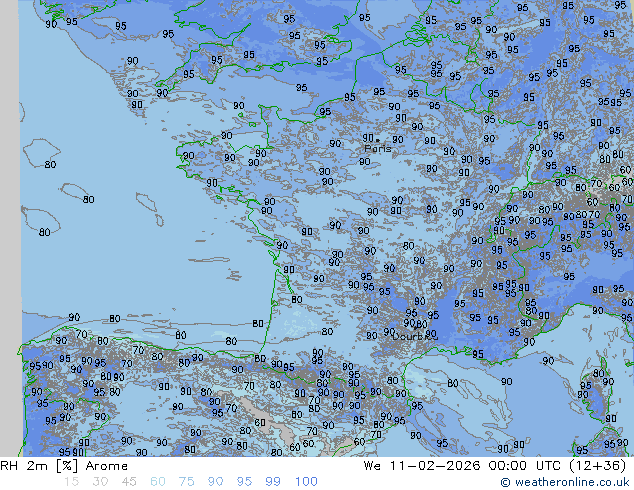Open the weatheronline.co.uk copyright text
This screenshot has width=634, height=490.
[x=564, y=482]
